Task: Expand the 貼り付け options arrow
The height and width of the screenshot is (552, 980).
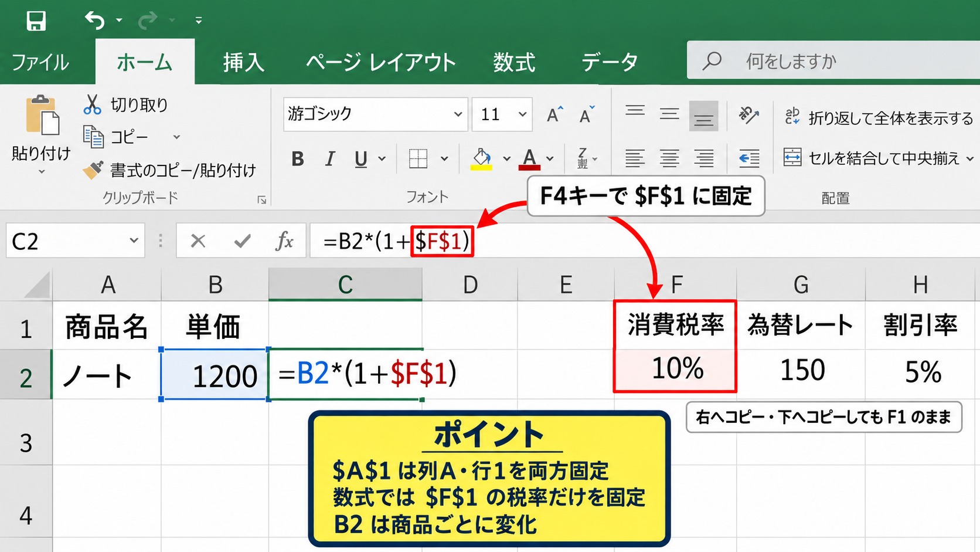Action: [x=42, y=172]
